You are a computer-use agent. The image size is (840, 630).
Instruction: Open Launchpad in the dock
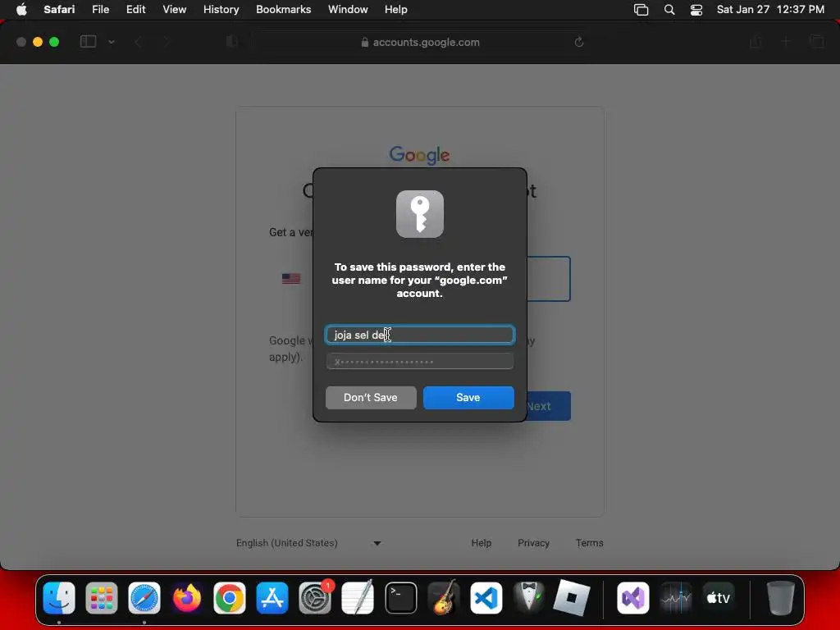pos(101,597)
